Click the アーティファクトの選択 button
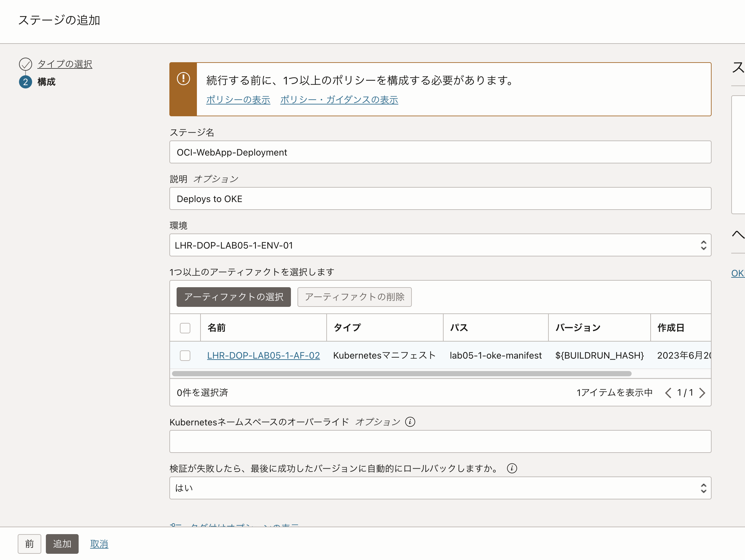This screenshot has height=560, width=745. click(x=233, y=297)
